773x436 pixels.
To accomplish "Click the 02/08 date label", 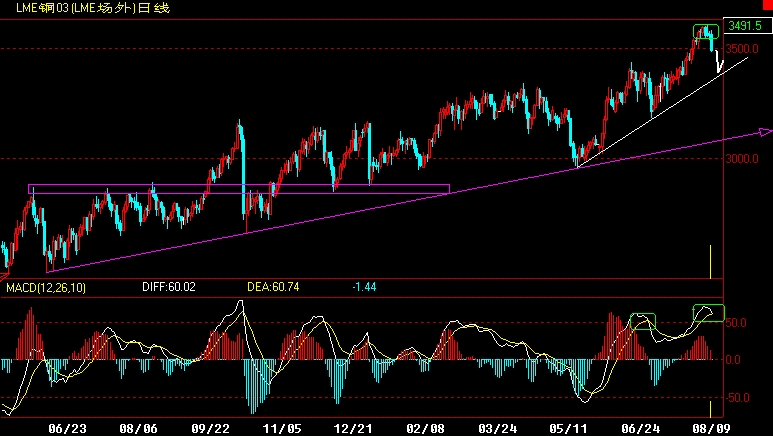I will coord(425,429).
